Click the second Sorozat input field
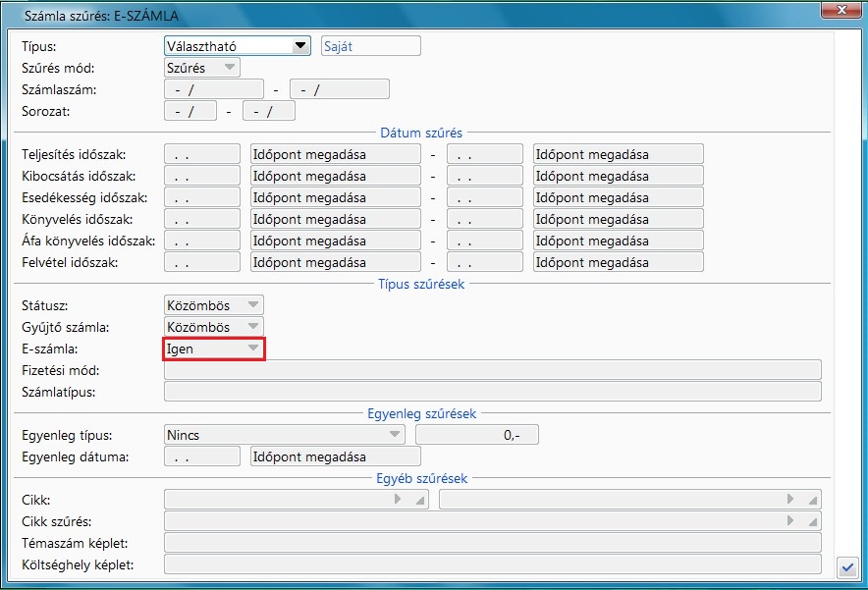 pos(268,111)
